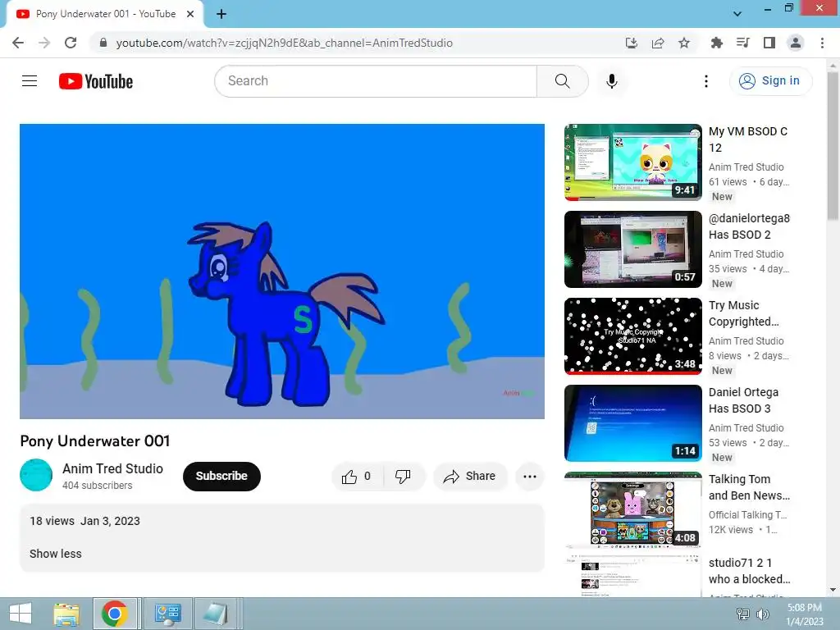The image size is (840, 630).
Task: Like the Pony Underwater 001 video
Action: point(358,477)
